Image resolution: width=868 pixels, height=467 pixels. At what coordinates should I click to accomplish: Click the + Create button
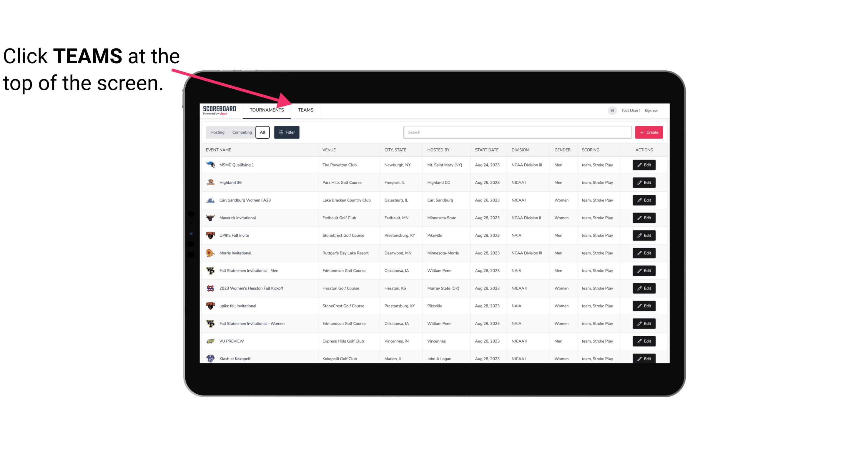pos(648,132)
